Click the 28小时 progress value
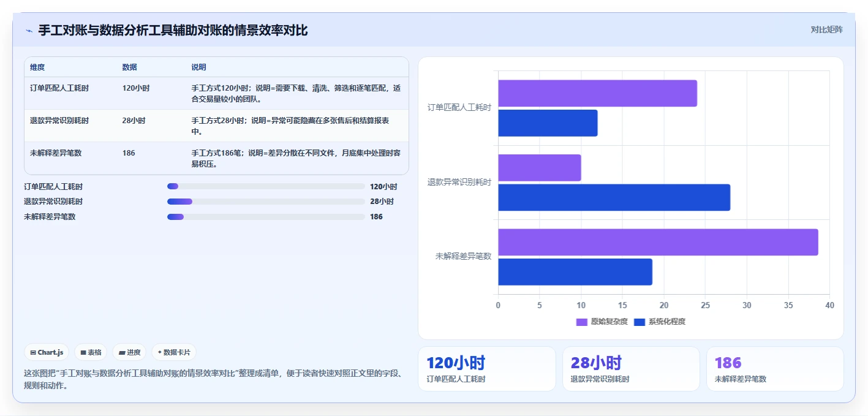 (382, 202)
